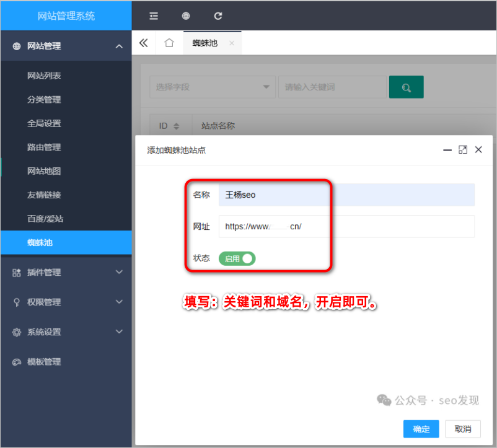Open the 模板管理 menu label

tap(44, 362)
